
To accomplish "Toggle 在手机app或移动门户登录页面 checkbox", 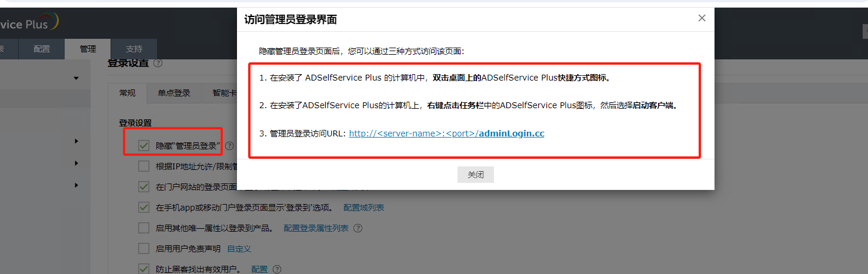I will pos(143,208).
